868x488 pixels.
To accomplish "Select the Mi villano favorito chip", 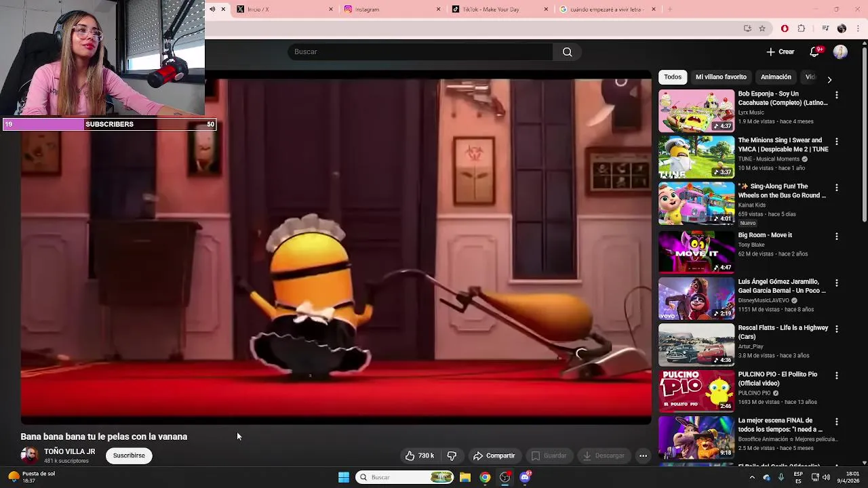I will [x=721, y=77].
